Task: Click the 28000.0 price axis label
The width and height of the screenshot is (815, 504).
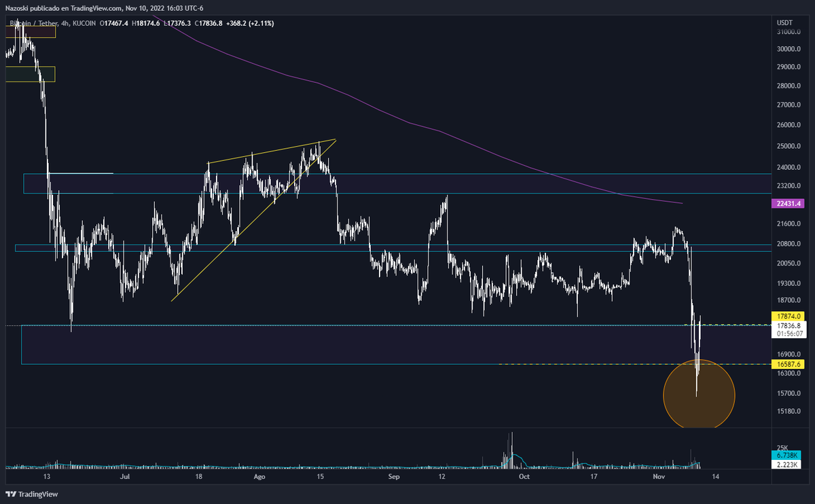Action: point(788,86)
